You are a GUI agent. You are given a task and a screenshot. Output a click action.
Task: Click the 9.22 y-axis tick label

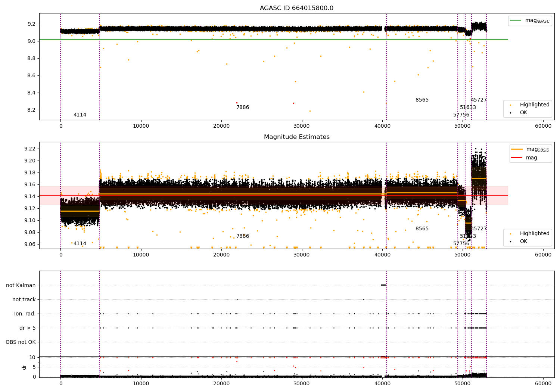(30, 149)
